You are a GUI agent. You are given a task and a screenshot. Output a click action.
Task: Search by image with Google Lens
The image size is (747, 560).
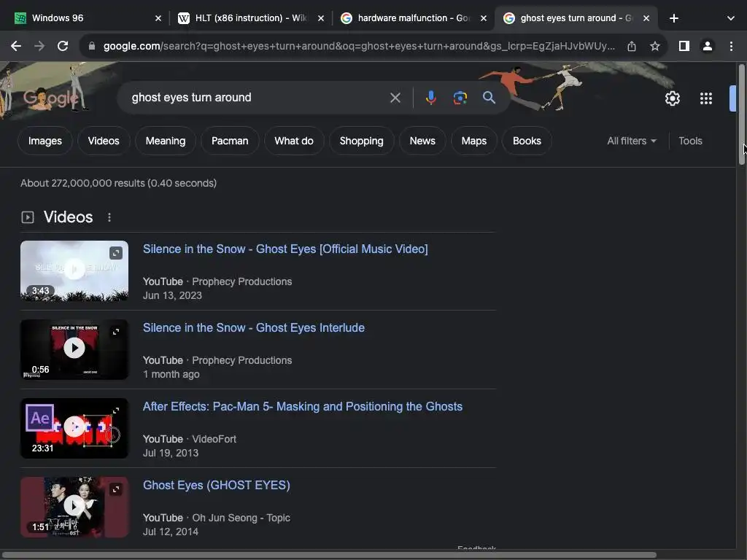pyautogui.click(x=460, y=98)
